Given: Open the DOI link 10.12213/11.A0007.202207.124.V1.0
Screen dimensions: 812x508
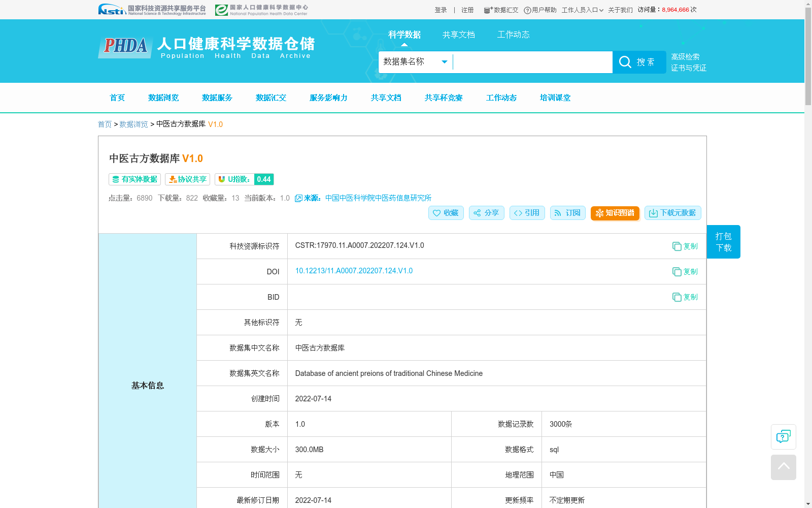Looking at the screenshot, I should (354, 271).
